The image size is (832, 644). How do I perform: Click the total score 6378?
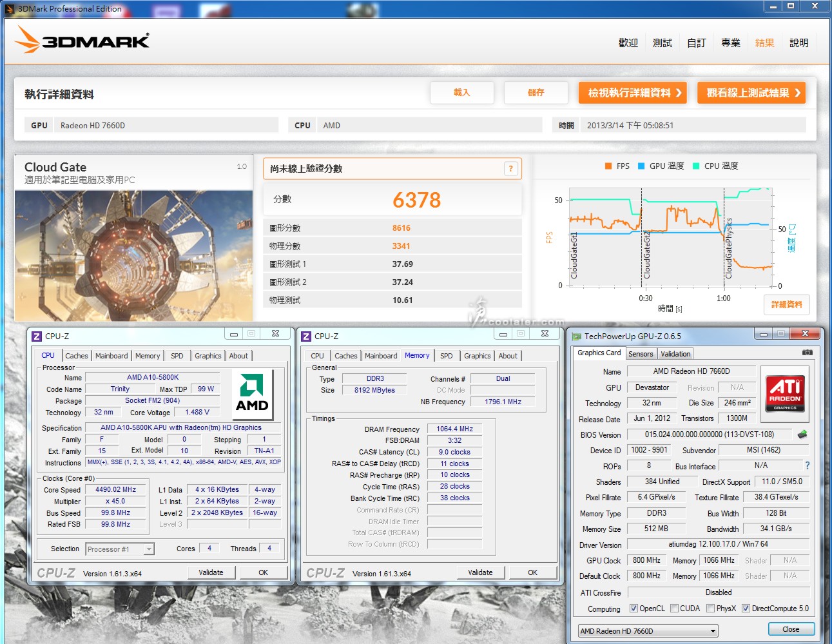coord(417,200)
